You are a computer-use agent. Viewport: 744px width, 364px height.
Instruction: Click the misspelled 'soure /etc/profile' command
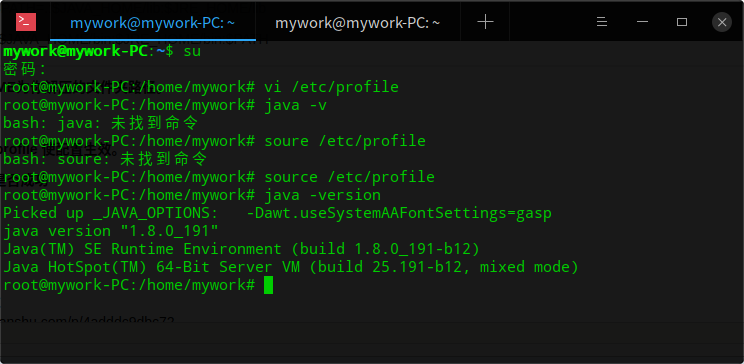344,141
